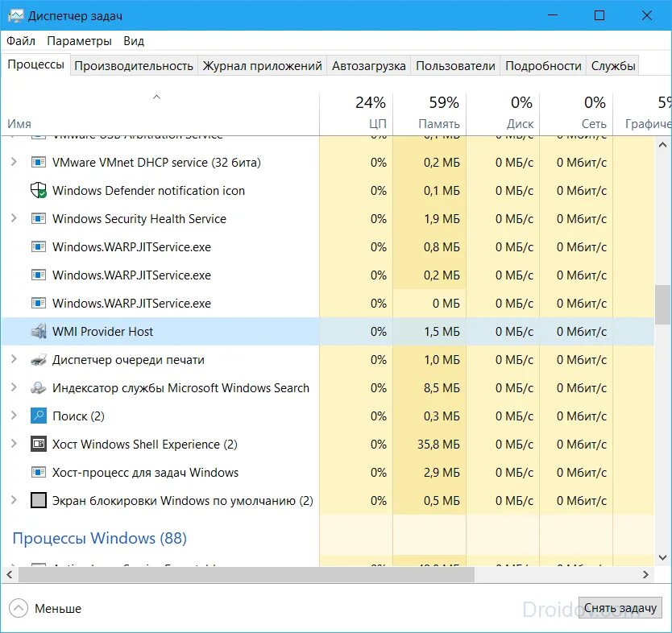The width and height of the screenshot is (672, 633).
Task: Switch to the Производительность tab
Action: point(134,65)
